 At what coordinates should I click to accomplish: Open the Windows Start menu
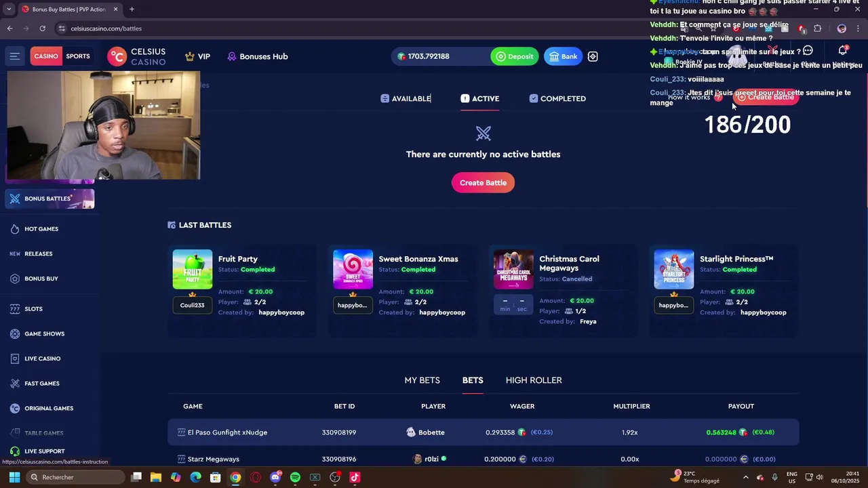(x=14, y=477)
